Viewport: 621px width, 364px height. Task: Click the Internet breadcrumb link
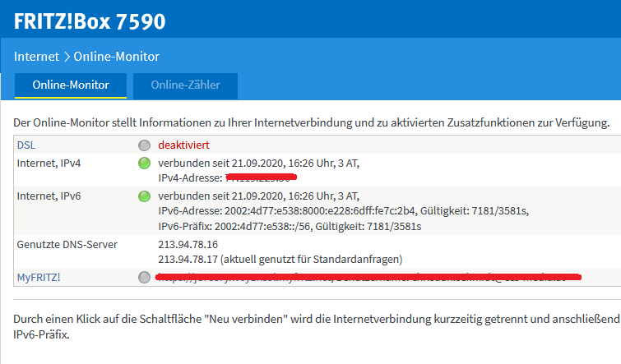(36, 57)
